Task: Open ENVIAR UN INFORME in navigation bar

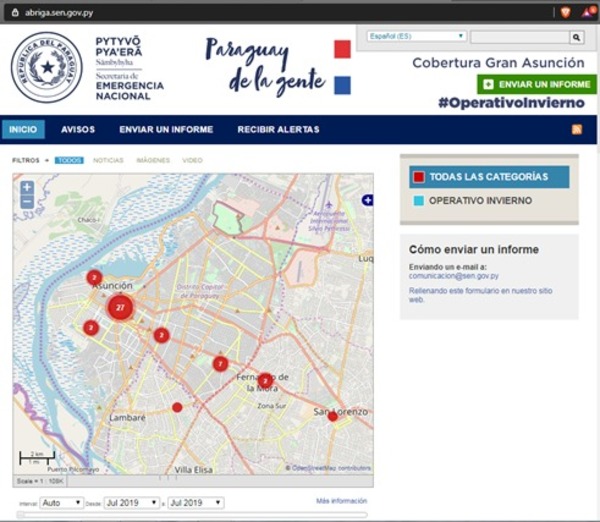Action: (x=166, y=129)
